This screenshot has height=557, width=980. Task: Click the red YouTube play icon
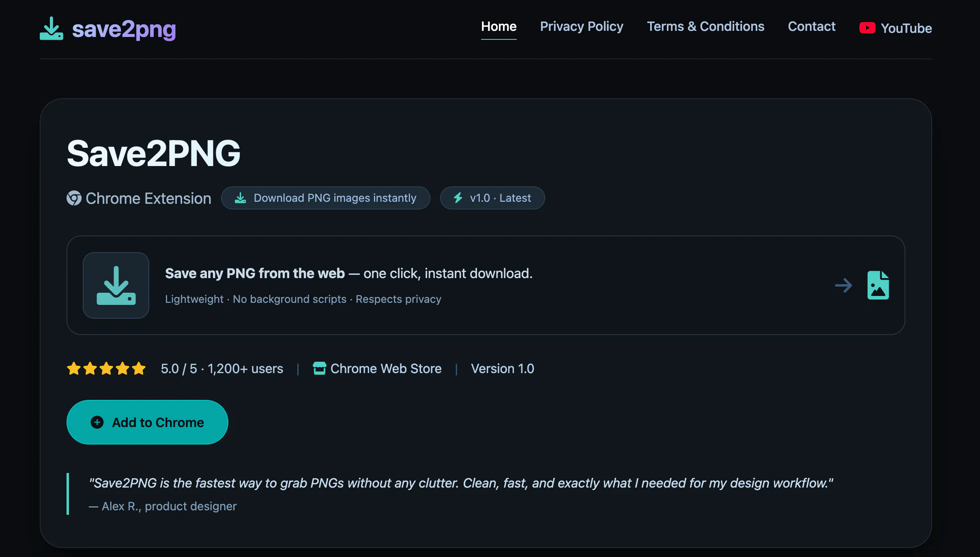[867, 28]
